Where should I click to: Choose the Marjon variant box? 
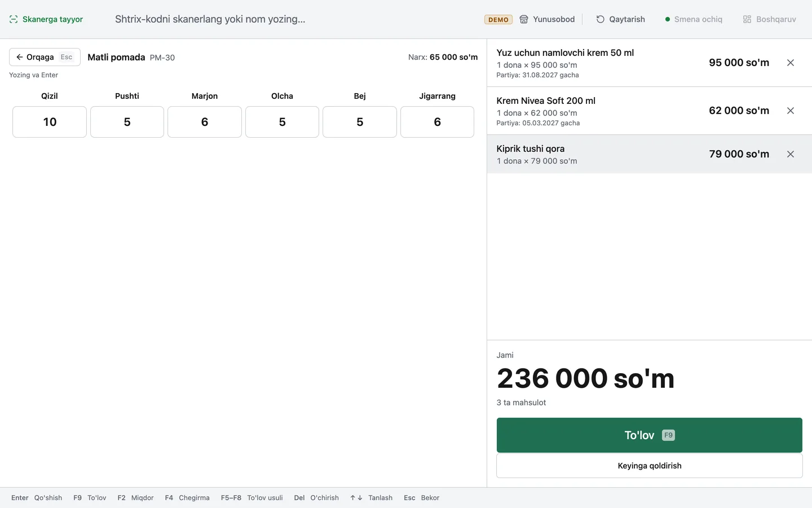(x=205, y=122)
